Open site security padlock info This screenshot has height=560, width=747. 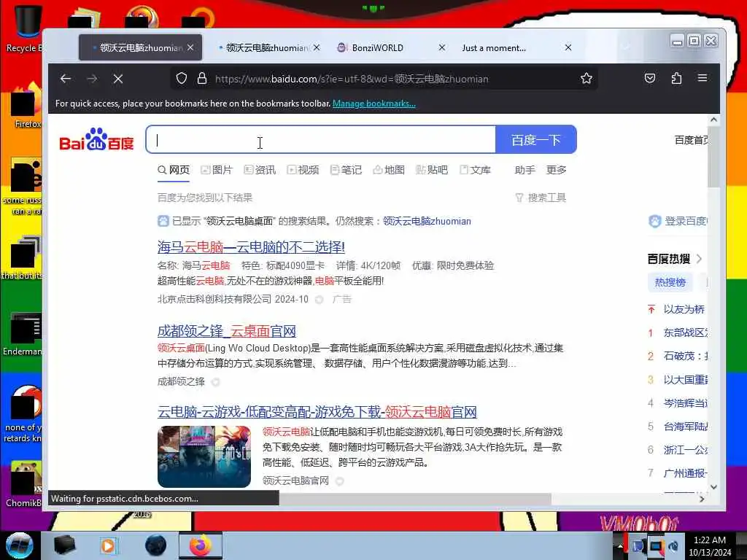202,79
